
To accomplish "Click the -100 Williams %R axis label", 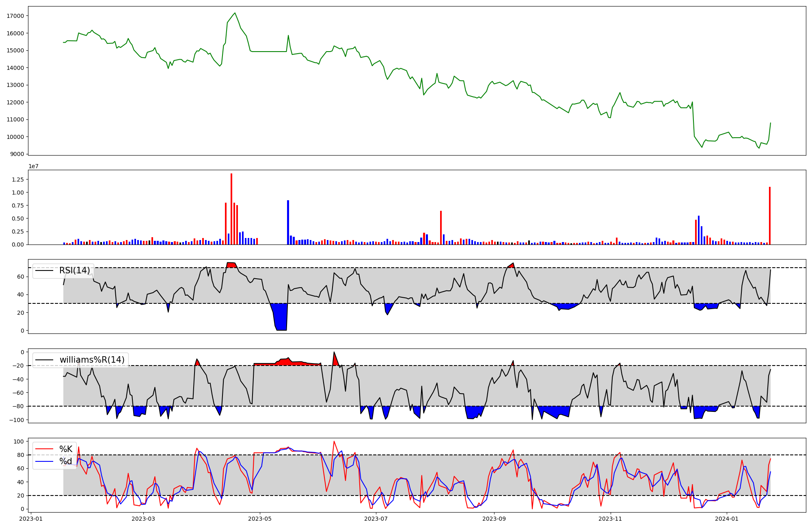I will click(x=16, y=420).
